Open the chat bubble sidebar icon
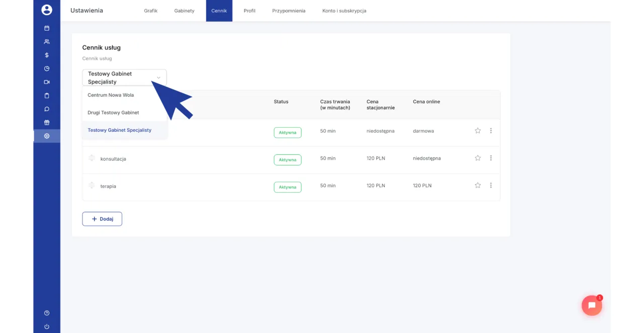This screenshot has height=333, width=644. click(x=47, y=109)
